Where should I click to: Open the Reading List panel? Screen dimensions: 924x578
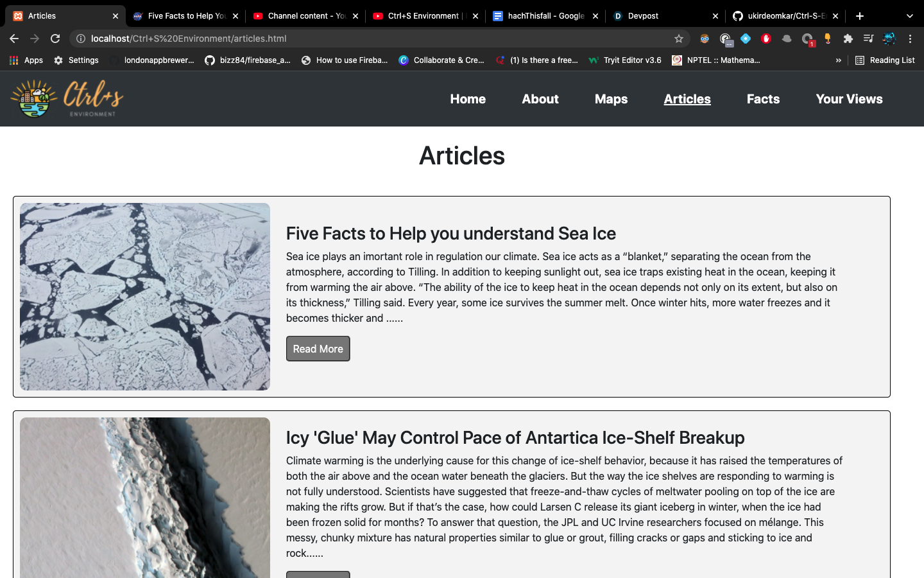coord(885,60)
